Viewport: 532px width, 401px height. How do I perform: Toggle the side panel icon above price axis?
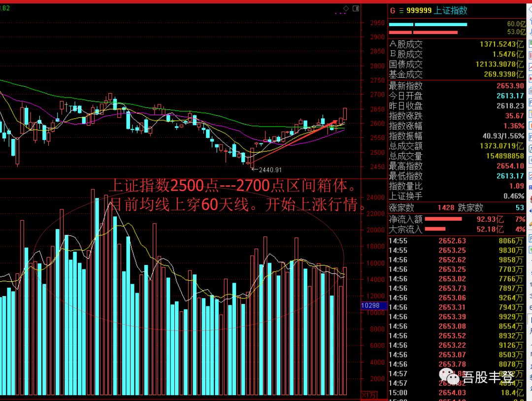(357, 8)
